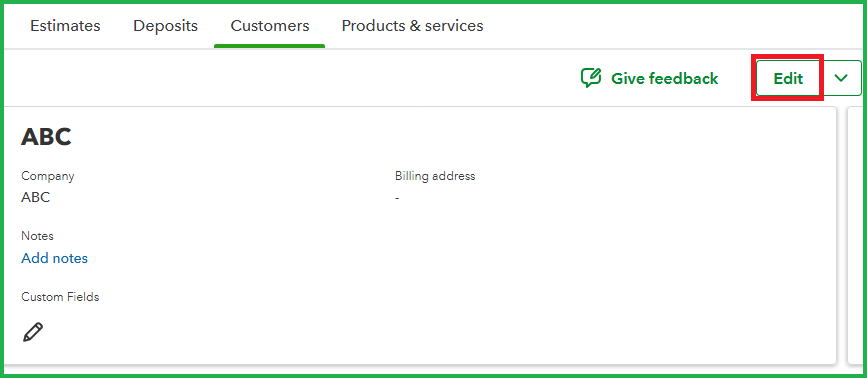Click the Notes field label
Image resolution: width=867 pixels, height=378 pixels.
(x=37, y=236)
